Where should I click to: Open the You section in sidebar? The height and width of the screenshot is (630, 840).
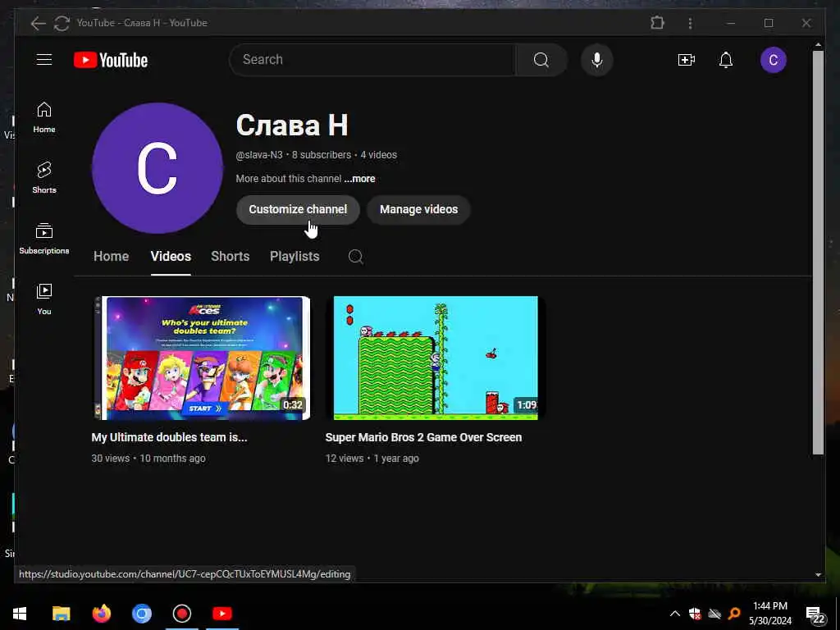coord(44,299)
